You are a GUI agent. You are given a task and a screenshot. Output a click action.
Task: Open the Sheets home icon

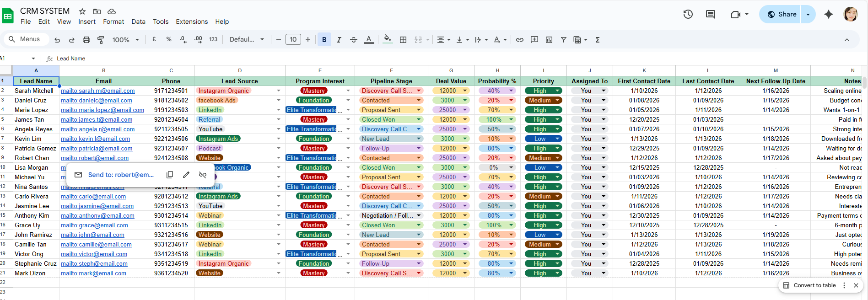[8, 15]
